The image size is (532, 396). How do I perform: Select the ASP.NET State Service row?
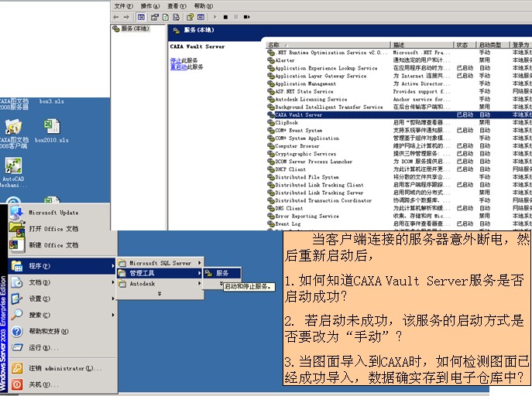[x=400, y=91]
